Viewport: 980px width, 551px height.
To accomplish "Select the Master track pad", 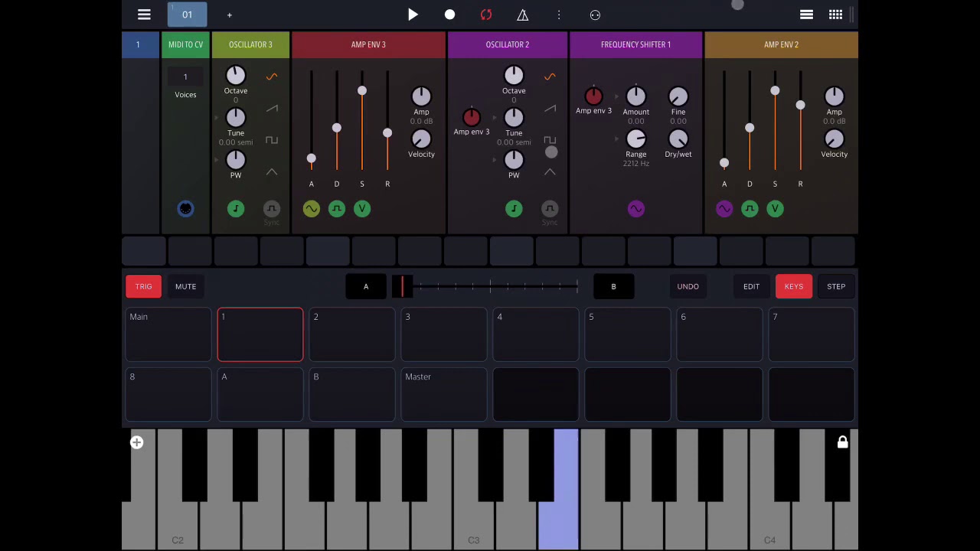I will 444,395.
